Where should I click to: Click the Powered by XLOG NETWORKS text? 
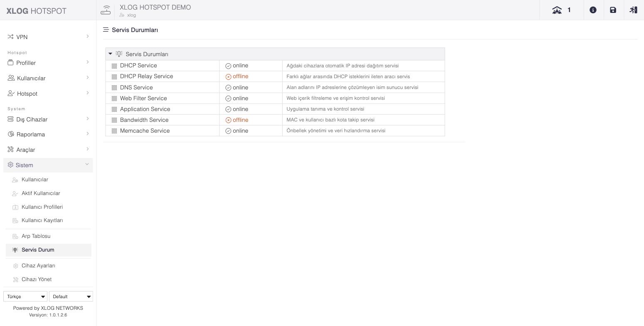(x=48, y=308)
